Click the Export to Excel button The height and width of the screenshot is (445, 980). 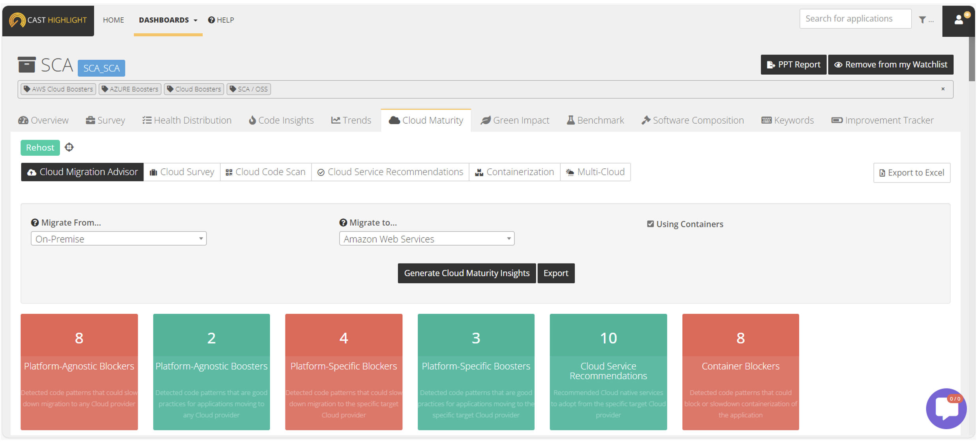911,173
